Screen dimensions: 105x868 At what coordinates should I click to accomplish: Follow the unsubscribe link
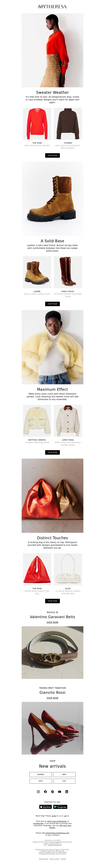coord(38,823)
